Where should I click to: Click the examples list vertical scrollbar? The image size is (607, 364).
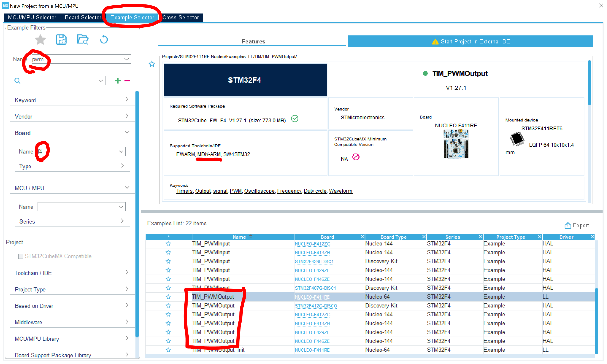pos(596,319)
